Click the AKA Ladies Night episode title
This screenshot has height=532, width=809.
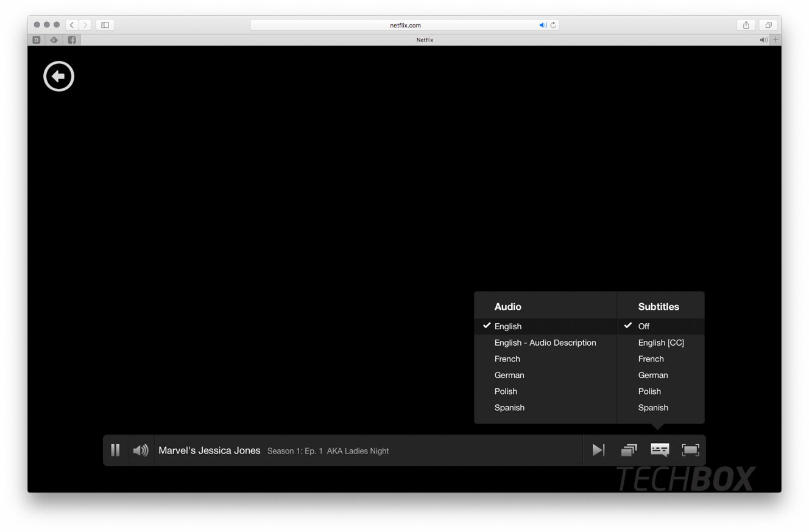358,451
